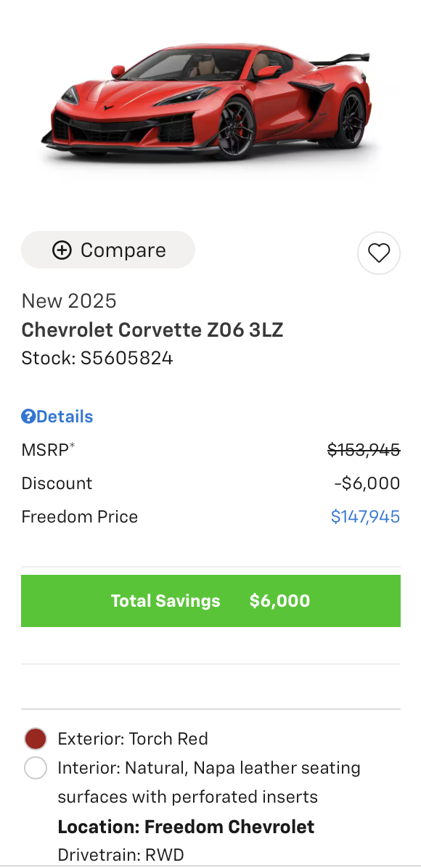Click the Stock: S5605824 text

pos(97,359)
